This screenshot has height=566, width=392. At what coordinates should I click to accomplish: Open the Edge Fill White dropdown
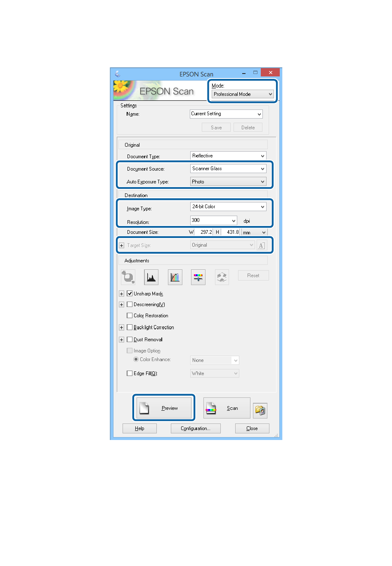coord(215,373)
